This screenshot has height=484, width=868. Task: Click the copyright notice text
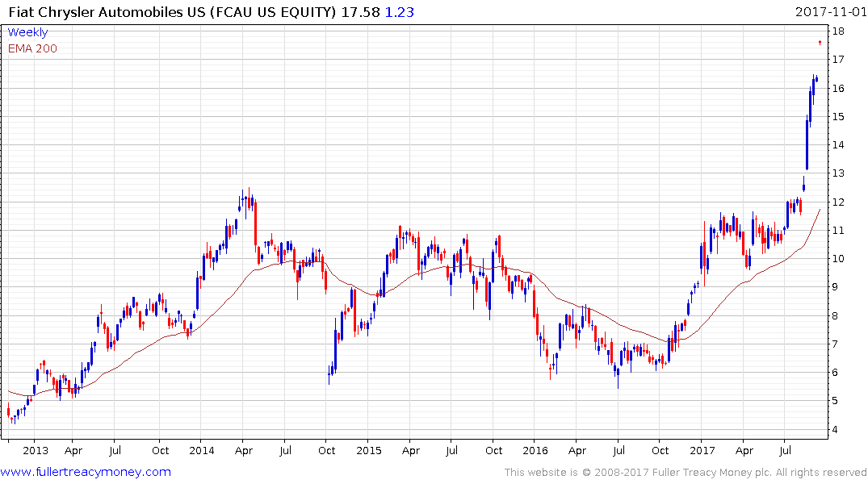[x=686, y=473]
